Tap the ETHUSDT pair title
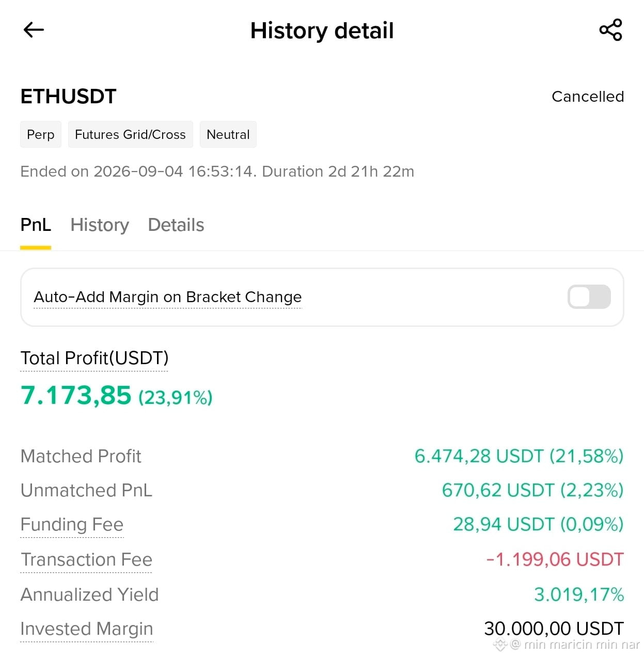 (68, 97)
